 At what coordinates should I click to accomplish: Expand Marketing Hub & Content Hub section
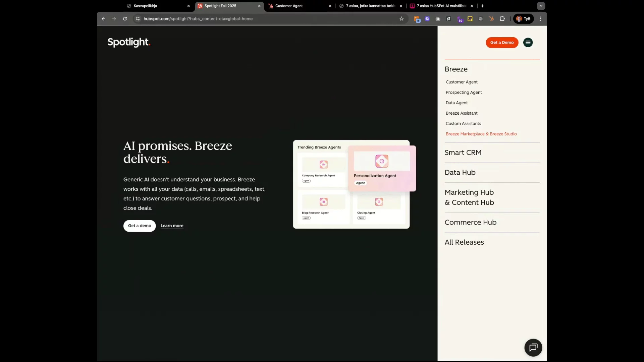click(x=469, y=197)
